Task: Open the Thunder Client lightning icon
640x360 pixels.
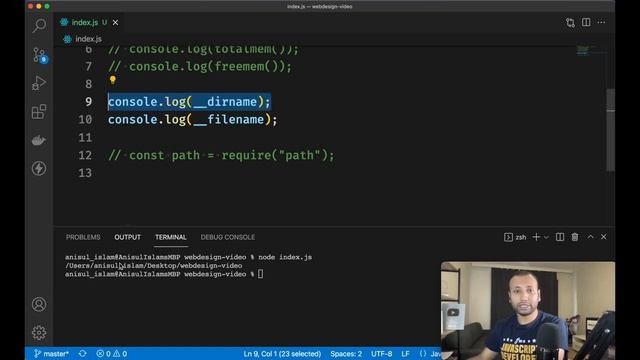Action: tap(39, 168)
